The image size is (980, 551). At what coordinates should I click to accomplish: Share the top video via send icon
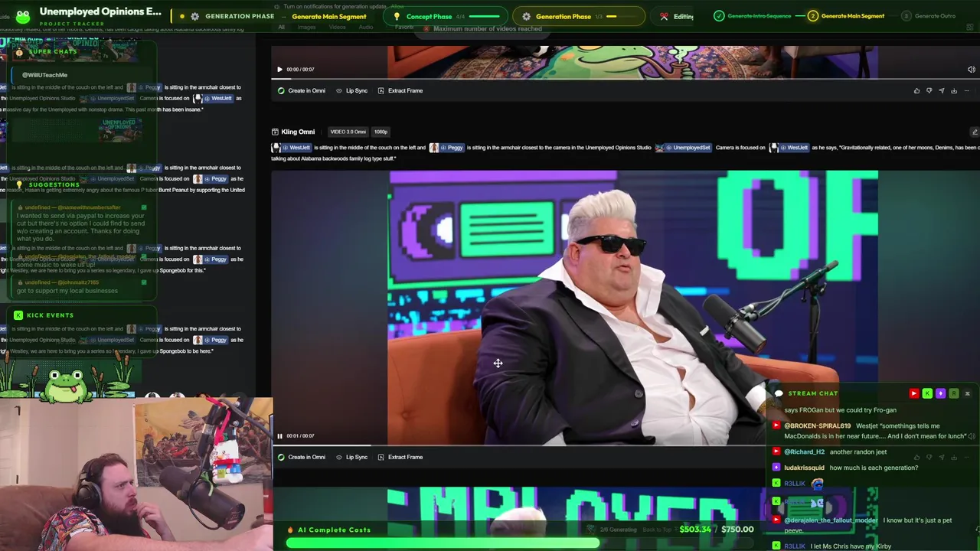click(941, 90)
